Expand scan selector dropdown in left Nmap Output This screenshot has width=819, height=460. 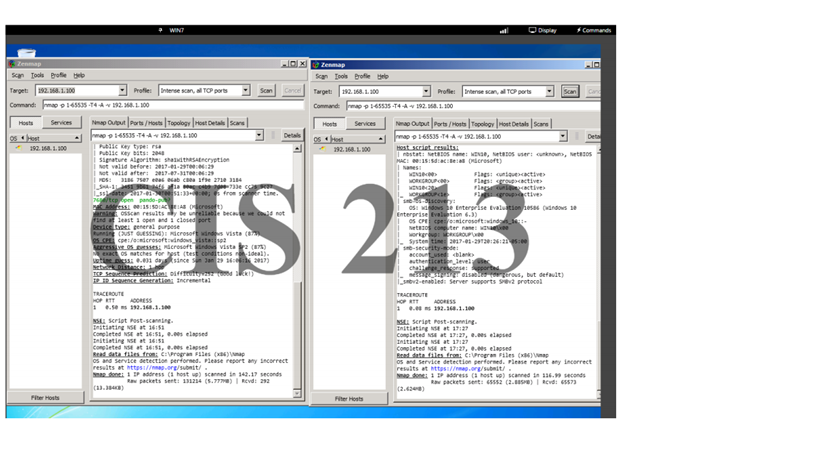click(259, 135)
